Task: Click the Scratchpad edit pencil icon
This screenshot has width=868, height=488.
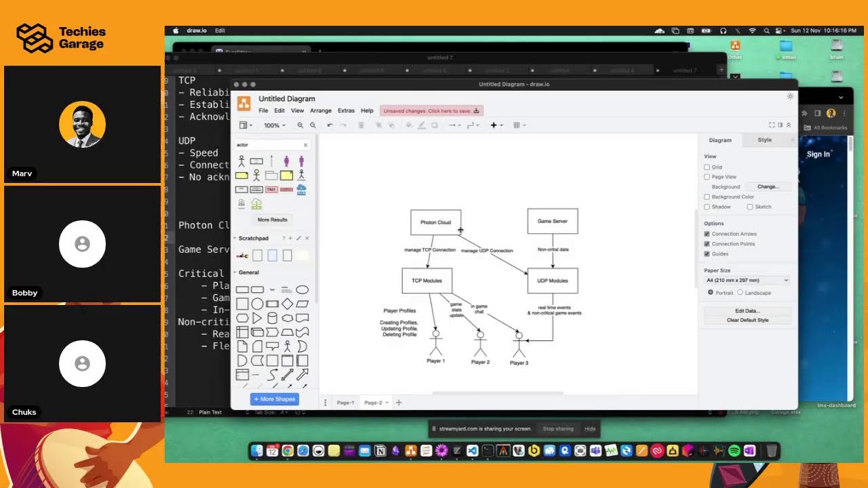Action: 299,239
